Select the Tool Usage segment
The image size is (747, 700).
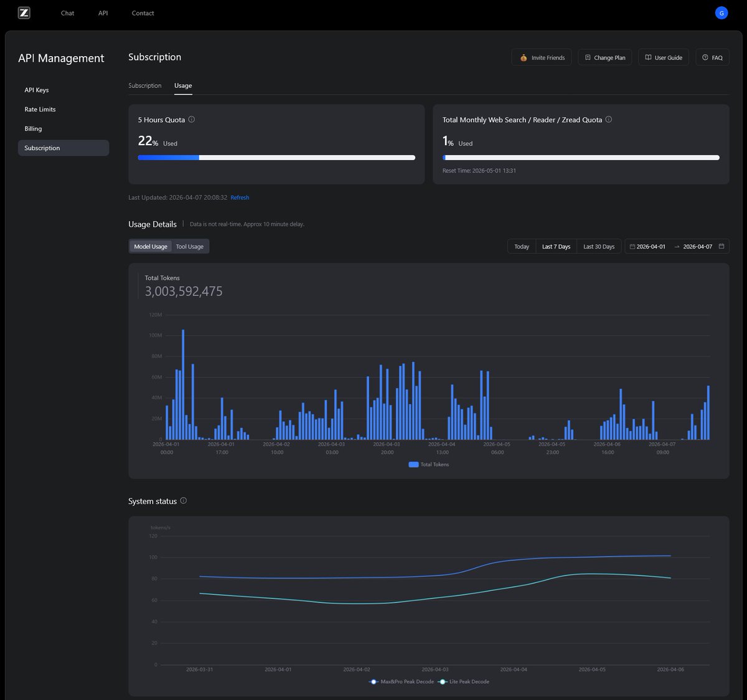190,247
